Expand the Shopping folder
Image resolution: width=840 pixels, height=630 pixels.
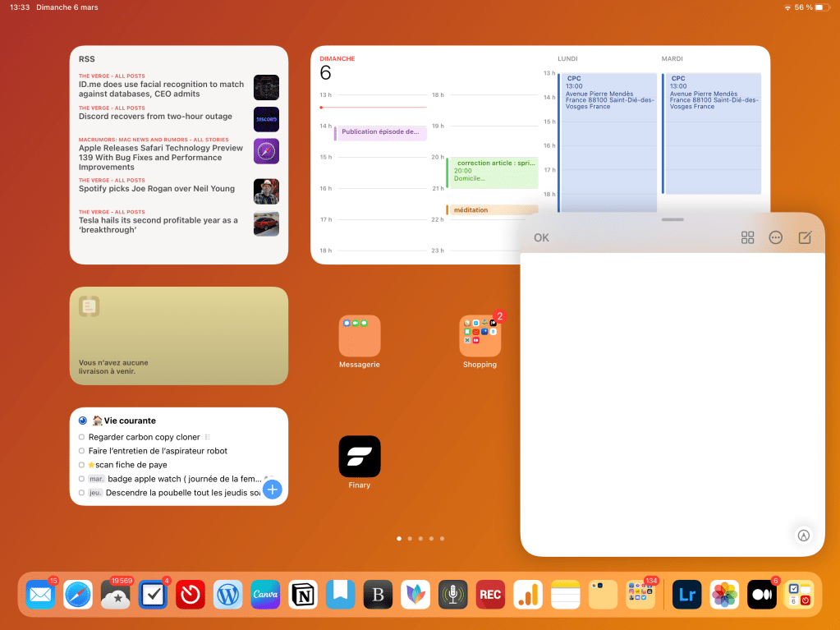(480, 336)
